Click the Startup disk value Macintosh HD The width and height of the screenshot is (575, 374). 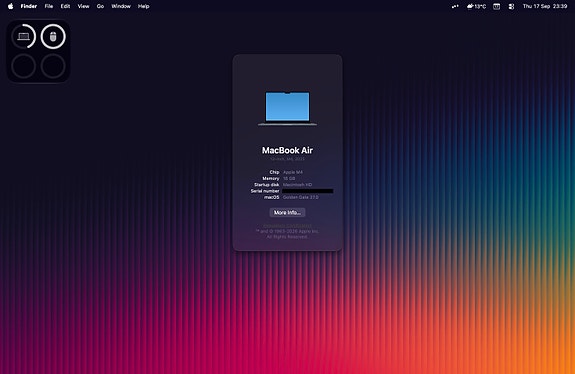(x=297, y=185)
